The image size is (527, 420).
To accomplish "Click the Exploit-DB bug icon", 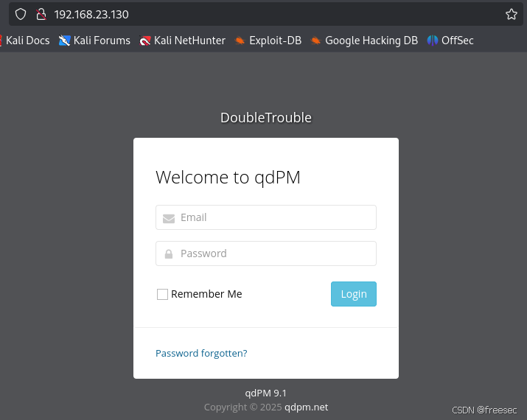I will click(240, 41).
